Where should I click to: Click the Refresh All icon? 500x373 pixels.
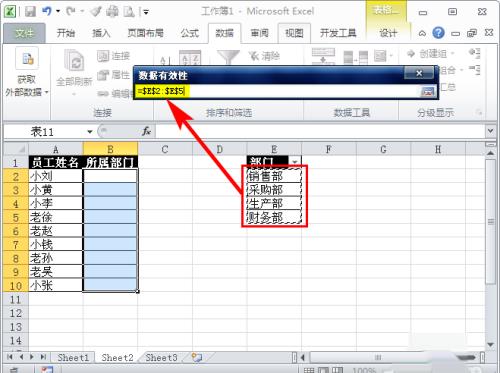pyautogui.click(x=74, y=60)
